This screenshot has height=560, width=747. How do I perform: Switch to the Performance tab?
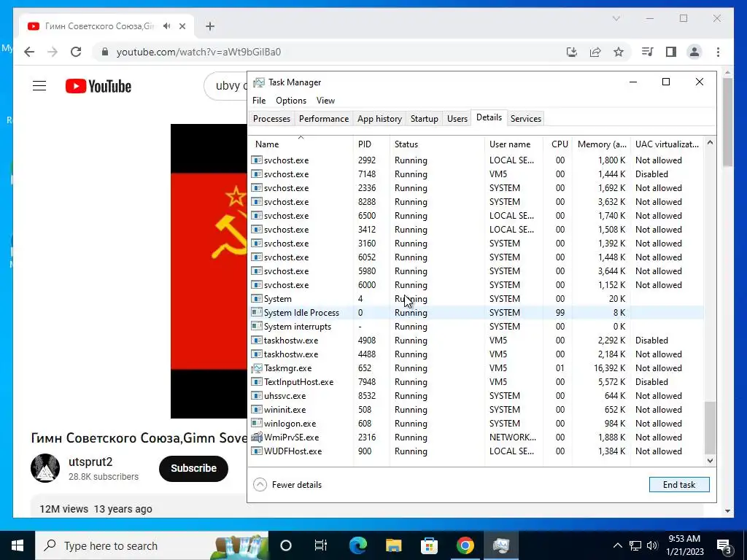coord(323,119)
